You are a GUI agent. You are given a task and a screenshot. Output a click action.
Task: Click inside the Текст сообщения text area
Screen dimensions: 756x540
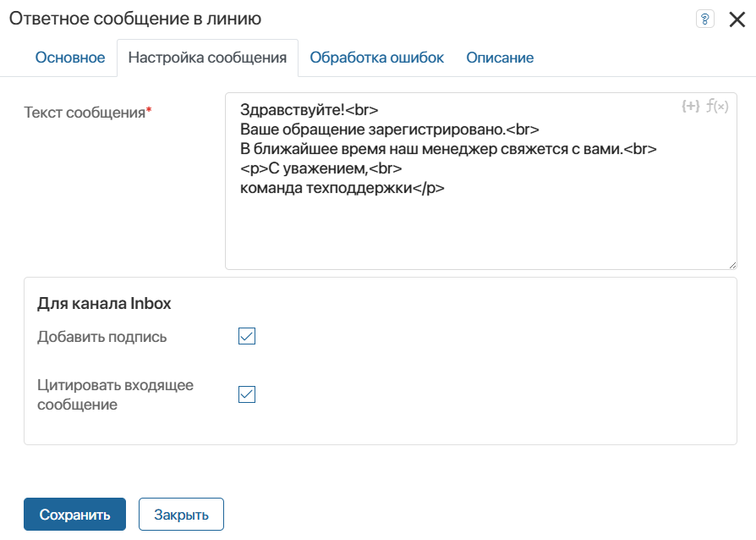click(480, 181)
